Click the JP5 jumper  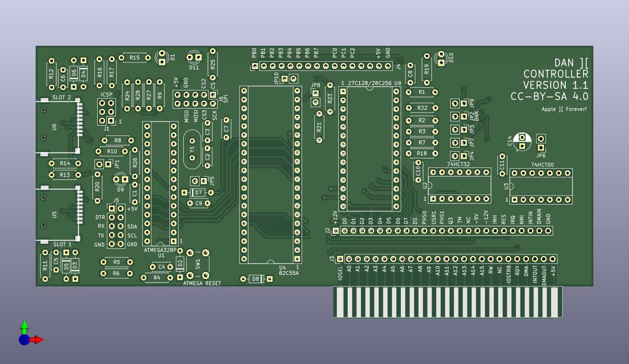[x=199, y=181]
